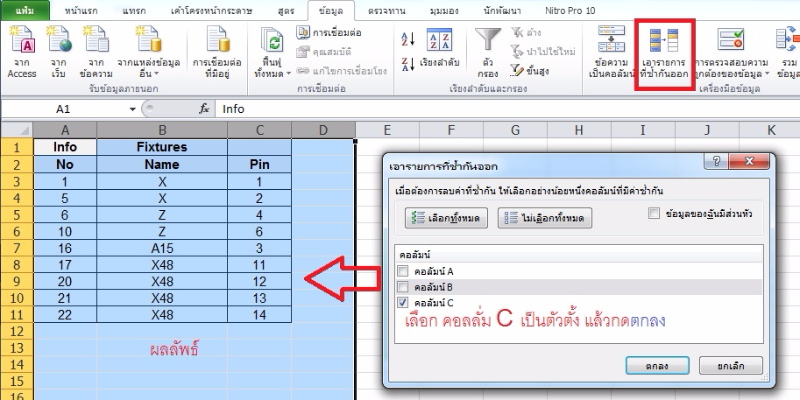Select cell with value 22

[x=65, y=315]
